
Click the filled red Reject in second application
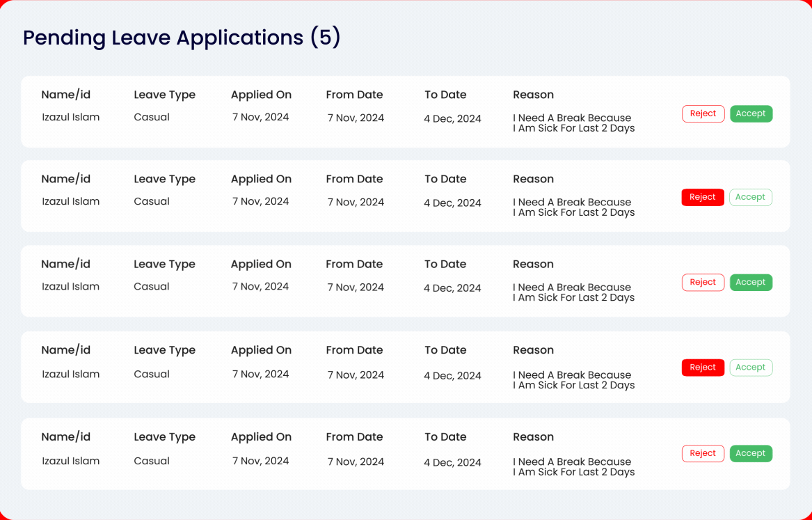coord(703,197)
